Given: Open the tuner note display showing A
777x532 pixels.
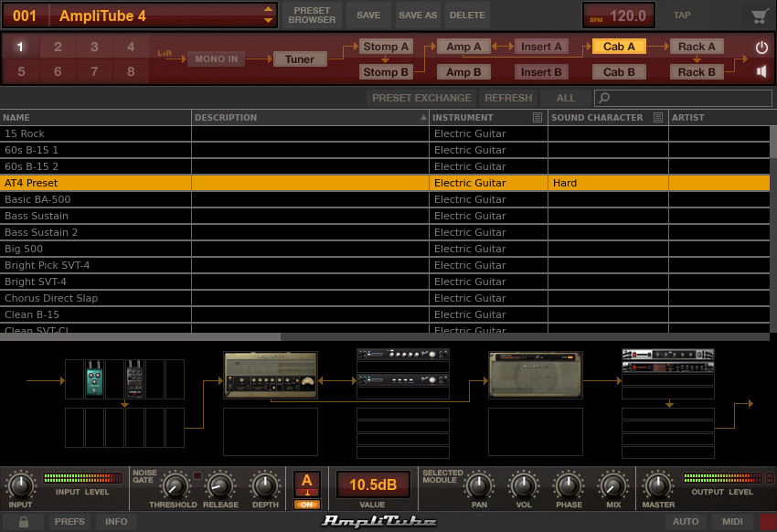Looking at the screenshot, I should [x=307, y=484].
